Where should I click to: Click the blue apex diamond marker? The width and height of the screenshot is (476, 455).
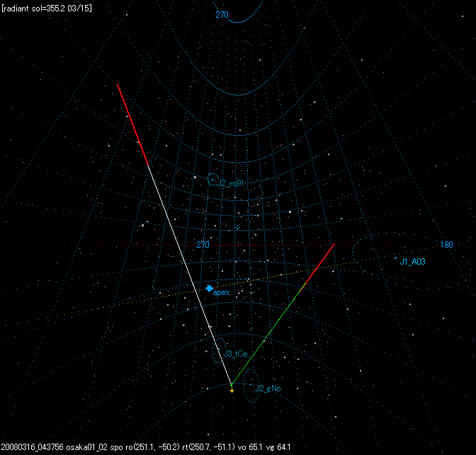(209, 289)
